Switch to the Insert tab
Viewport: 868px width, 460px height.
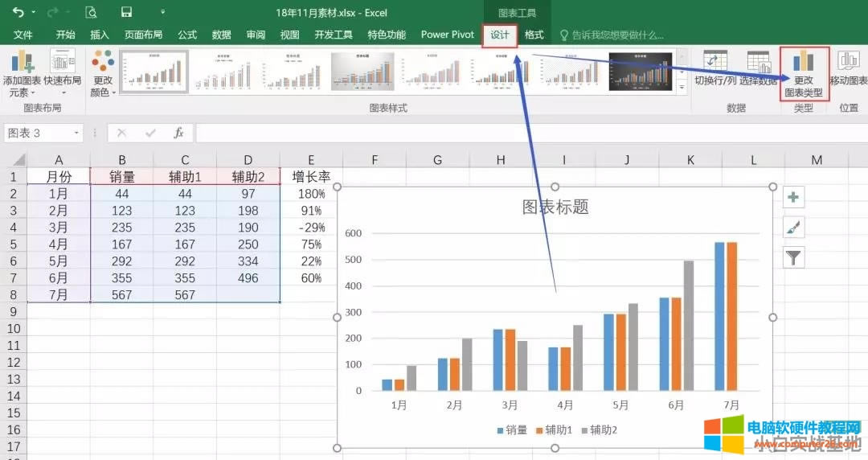coord(100,35)
